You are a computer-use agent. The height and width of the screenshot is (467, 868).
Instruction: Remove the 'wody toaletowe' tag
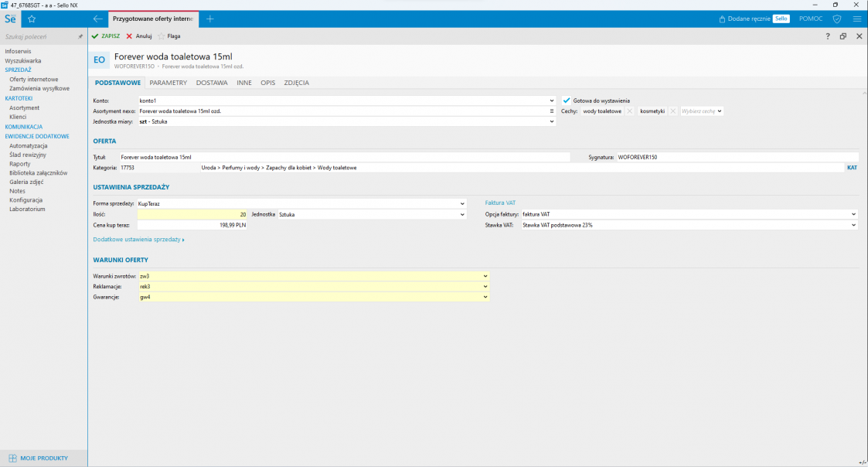click(x=629, y=111)
